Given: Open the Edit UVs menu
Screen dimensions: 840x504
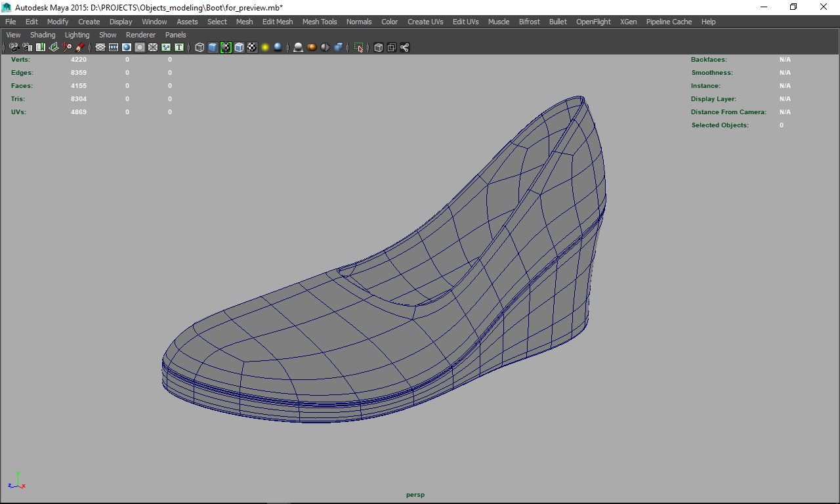Looking at the screenshot, I should pos(465,22).
